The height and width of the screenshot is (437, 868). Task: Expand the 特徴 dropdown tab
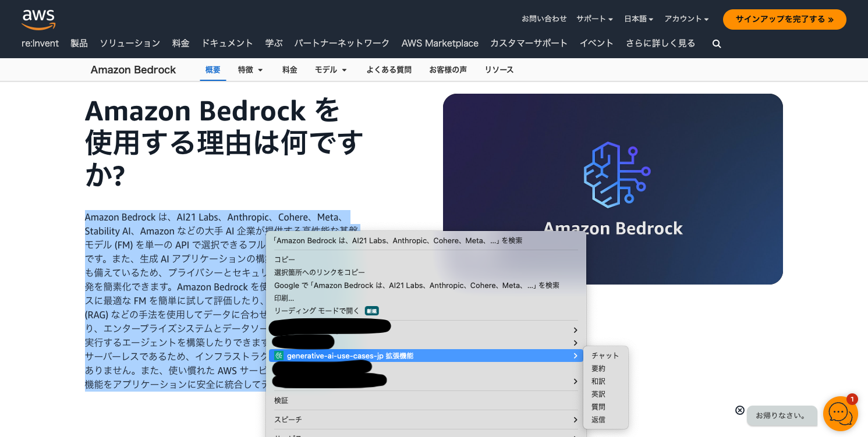[250, 70]
